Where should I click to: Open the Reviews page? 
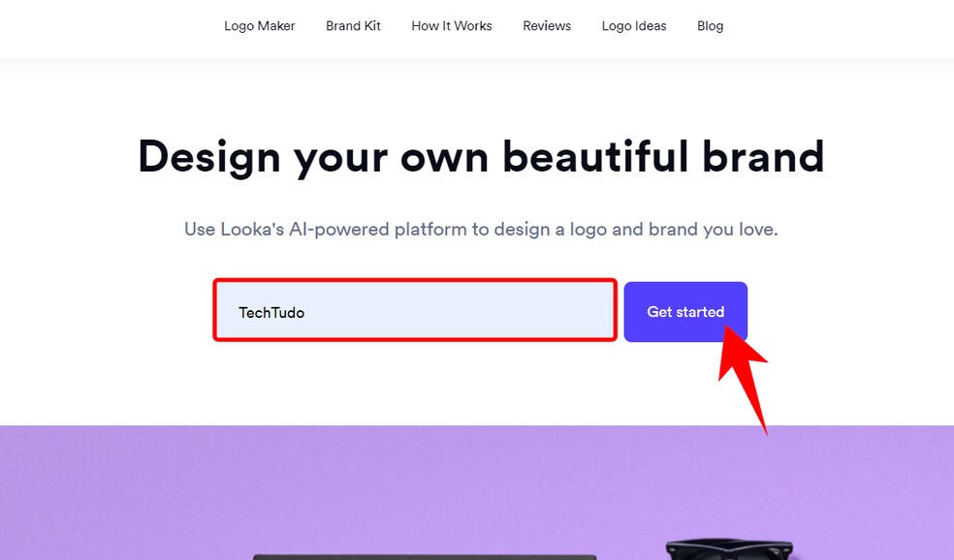[546, 26]
